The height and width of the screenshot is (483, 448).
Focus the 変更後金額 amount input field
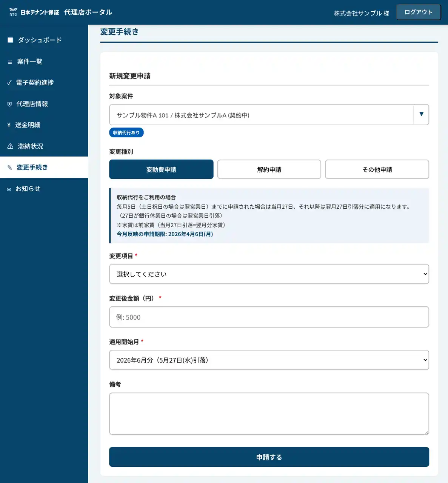[x=269, y=317]
